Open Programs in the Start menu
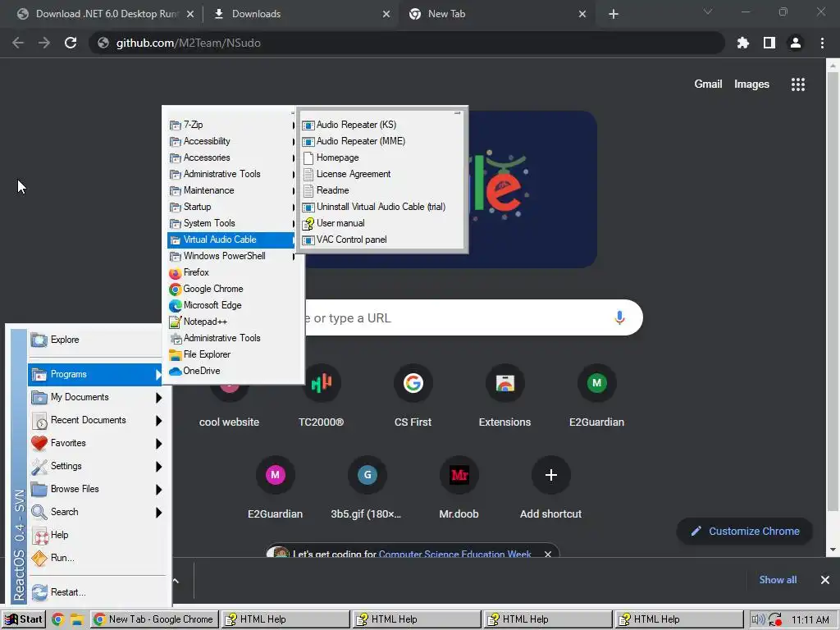The width and height of the screenshot is (840, 630). pyautogui.click(x=95, y=374)
